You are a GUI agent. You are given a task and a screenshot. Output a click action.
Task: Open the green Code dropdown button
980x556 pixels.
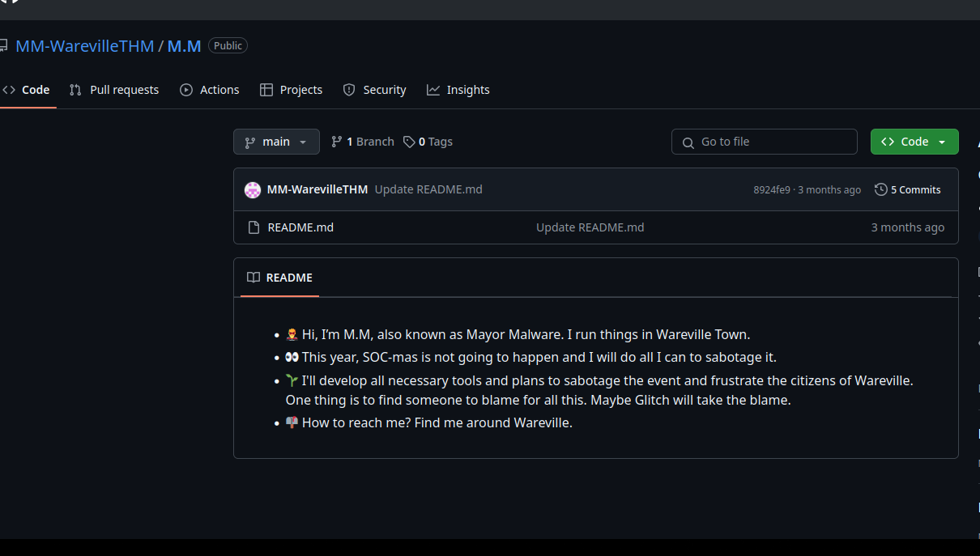(914, 142)
